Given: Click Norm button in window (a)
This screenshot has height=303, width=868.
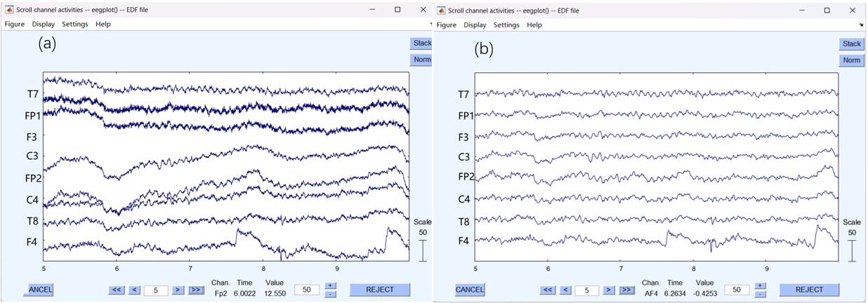Looking at the screenshot, I should pyautogui.click(x=421, y=60).
